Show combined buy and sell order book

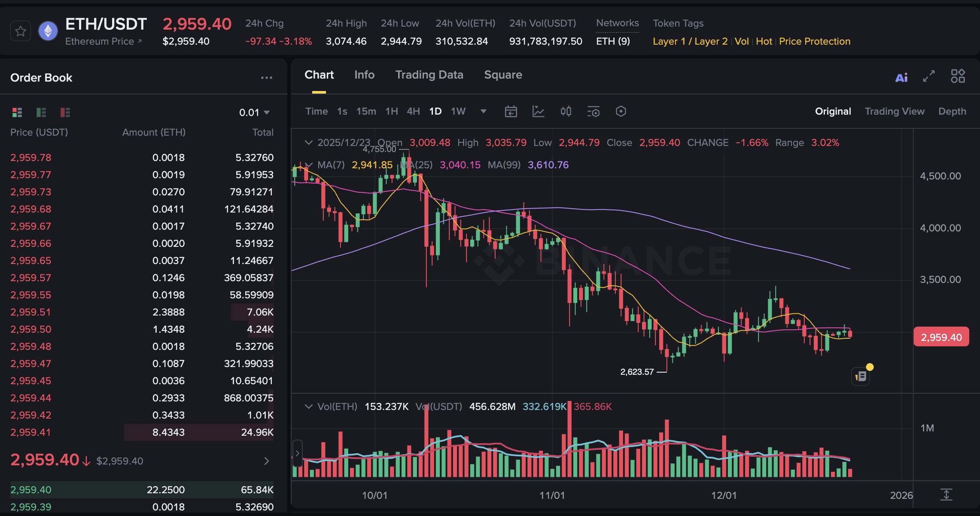click(17, 112)
